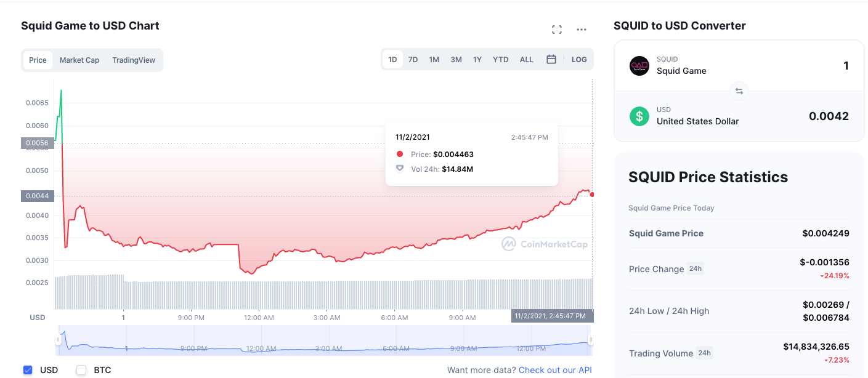This screenshot has width=868, height=378.
Task: Enter fullscreen chart view
Action: pos(557,30)
